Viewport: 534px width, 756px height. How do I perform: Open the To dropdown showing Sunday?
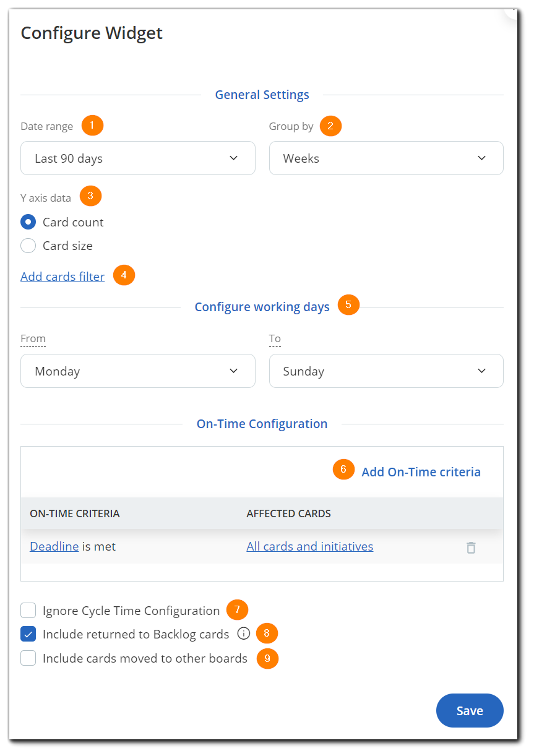386,371
